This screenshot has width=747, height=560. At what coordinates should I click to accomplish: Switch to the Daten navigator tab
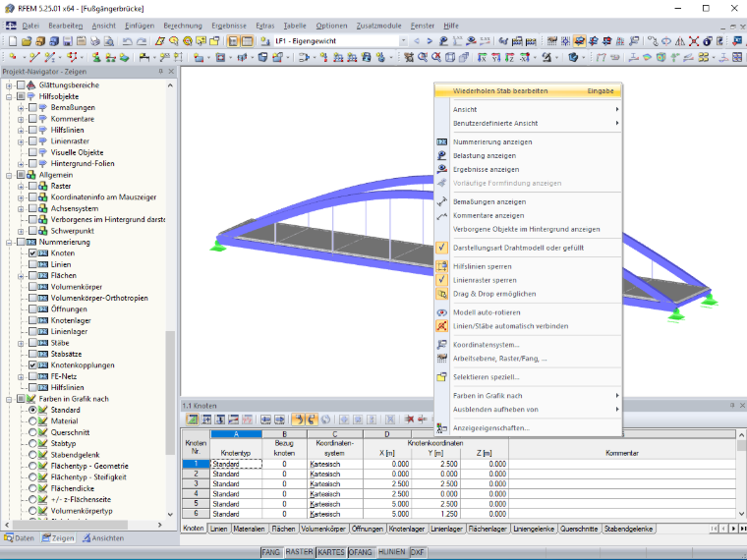coord(20,538)
